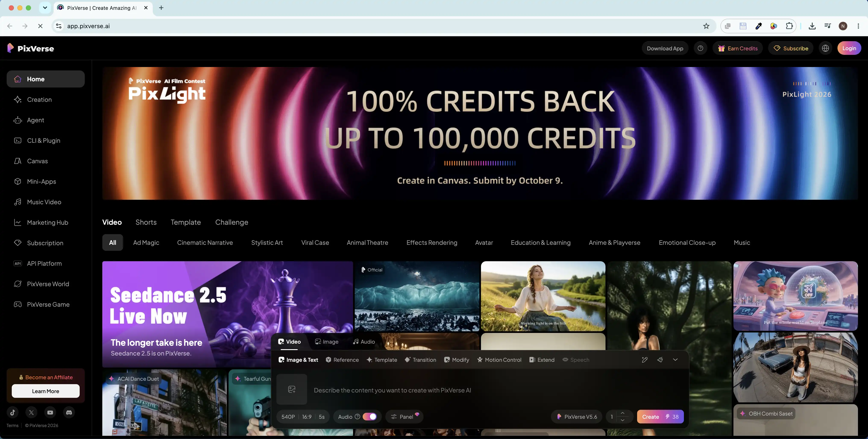The image size is (868, 439).
Task: Click the magic pen prompt enhance icon
Action: click(x=645, y=360)
